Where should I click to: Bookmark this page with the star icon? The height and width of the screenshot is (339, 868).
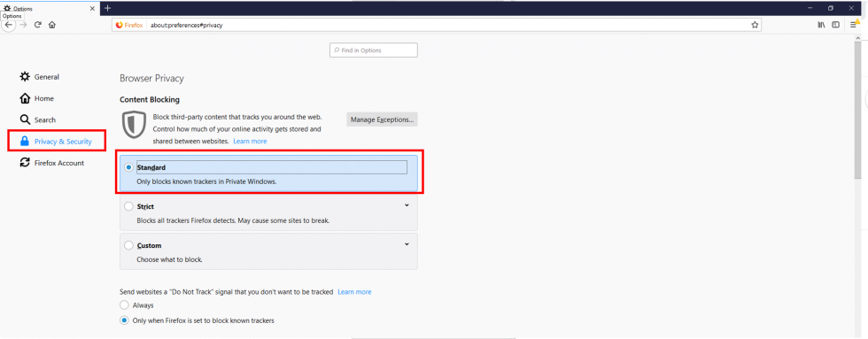pos(755,25)
